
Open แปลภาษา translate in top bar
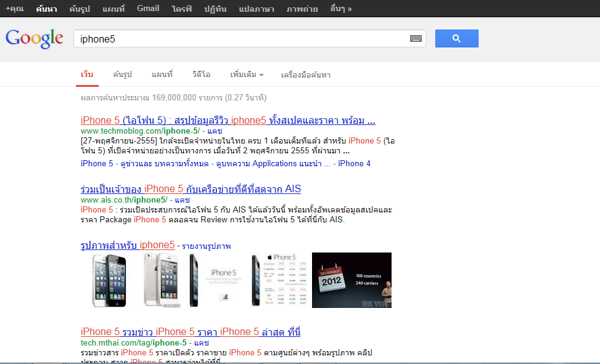pos(257,9)
